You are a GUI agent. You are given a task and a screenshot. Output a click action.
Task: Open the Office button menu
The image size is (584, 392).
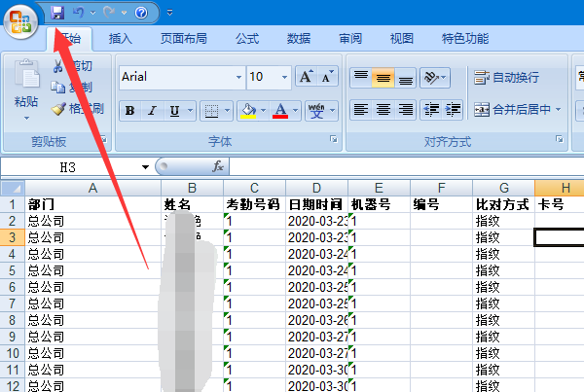pyautogui.click(x=20, y=21)
